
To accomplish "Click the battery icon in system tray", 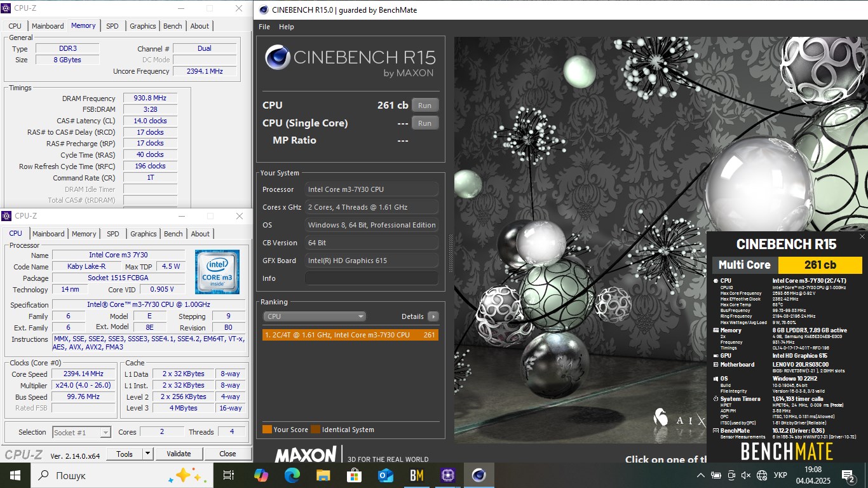I will [716, 475].
